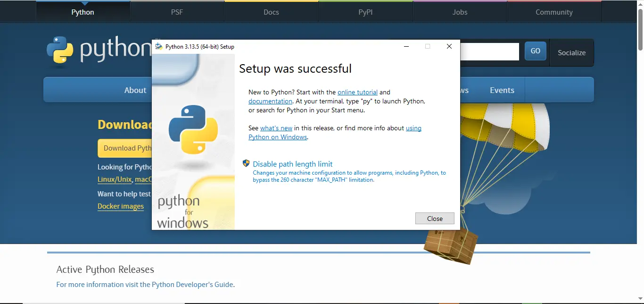The image size is (644, 304).
Task: Switch to the Community tab
Action: (554, 12)
